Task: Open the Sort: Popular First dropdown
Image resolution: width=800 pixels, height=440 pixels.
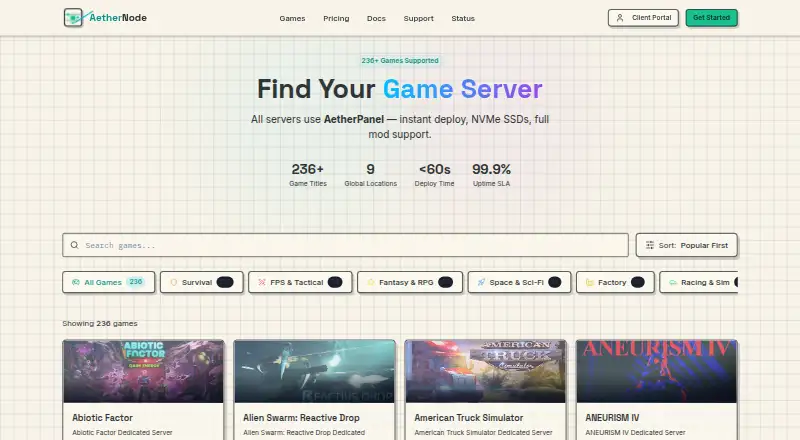Action: (686, 245)
